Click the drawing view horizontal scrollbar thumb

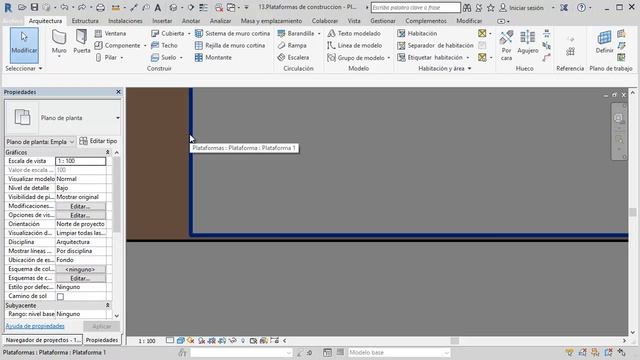tap(455, 341)
